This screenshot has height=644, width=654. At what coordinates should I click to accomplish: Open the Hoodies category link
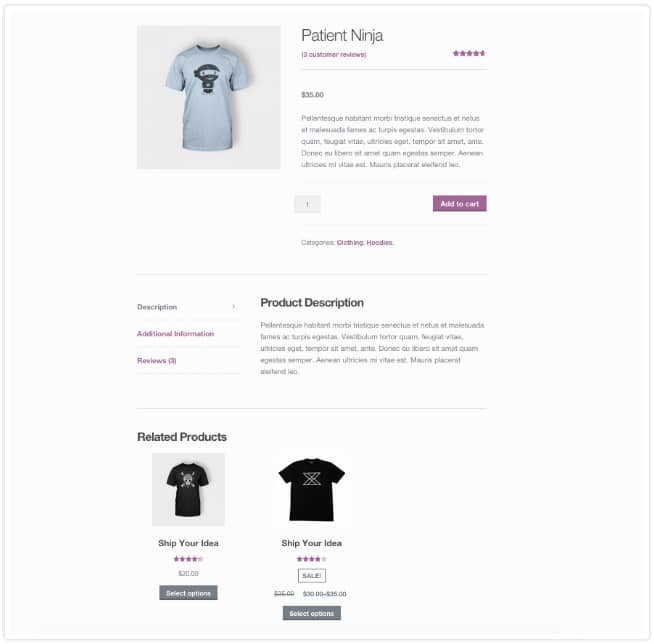[x=379, y=242]
